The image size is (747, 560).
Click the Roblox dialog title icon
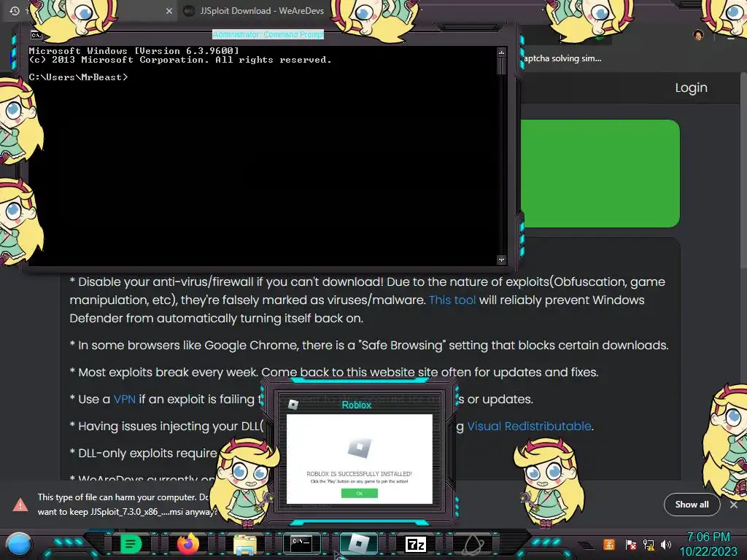pyautogui.click(x=293, y=405)
